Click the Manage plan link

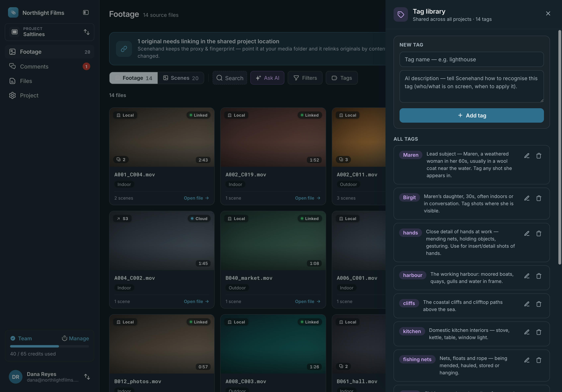[x=75, y=338]
